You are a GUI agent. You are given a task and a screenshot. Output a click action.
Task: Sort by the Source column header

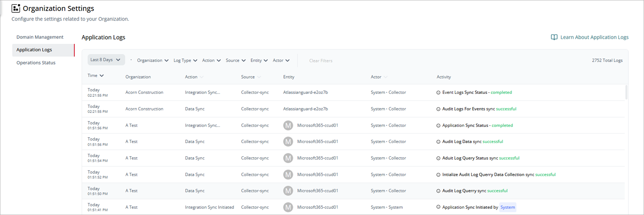(x=251, y=77)
